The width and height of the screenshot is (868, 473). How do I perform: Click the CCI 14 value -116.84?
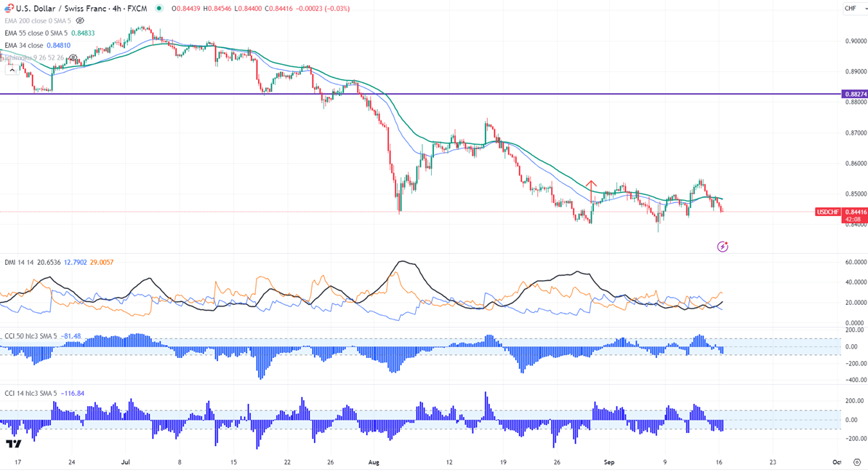pos(72,393)
